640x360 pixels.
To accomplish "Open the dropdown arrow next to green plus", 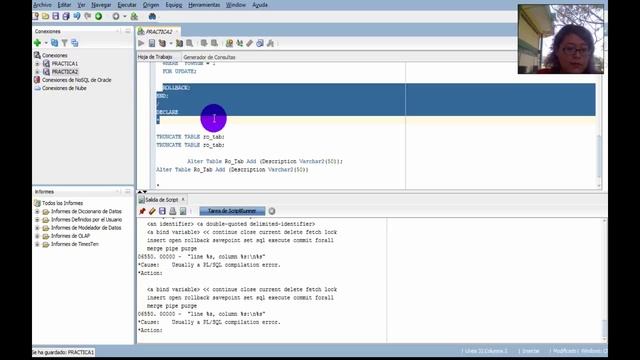I will (x=46, y=43).
